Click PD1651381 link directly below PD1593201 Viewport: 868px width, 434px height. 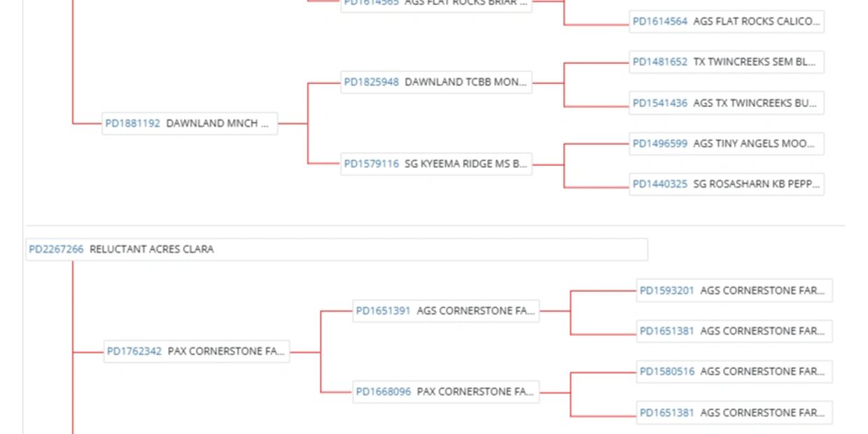(666, 330)
